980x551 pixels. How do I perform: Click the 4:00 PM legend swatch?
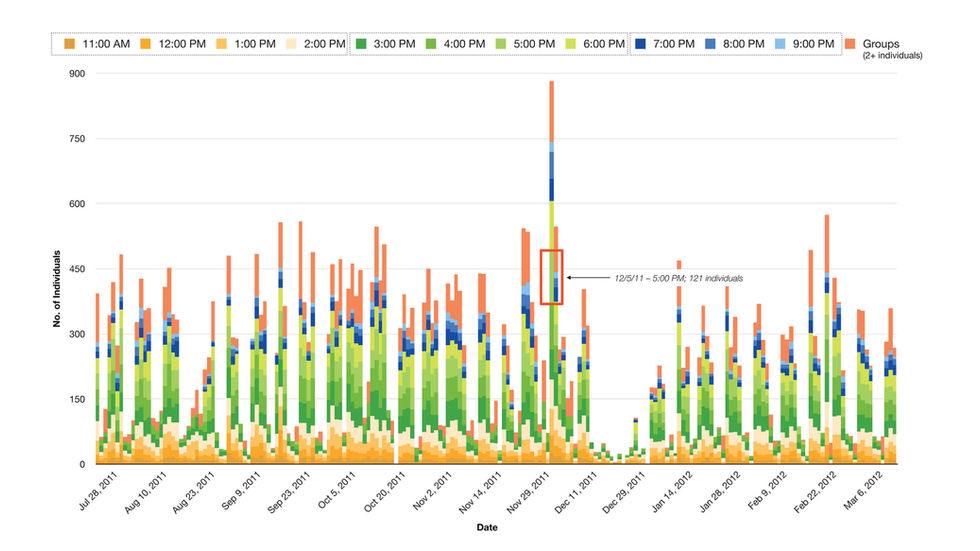(431, 44)
